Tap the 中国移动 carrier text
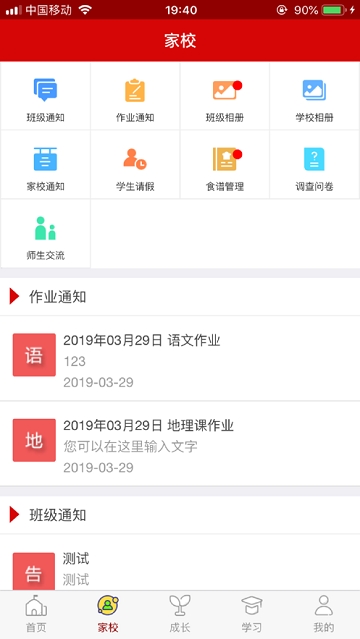The width and height of the screenshot is (360, 639). pyautogui.click(x=49, y=10)
